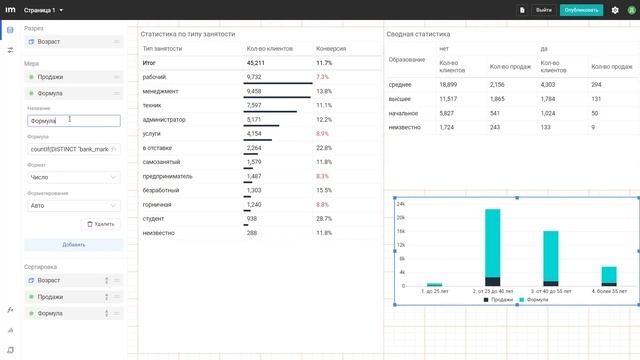Viewport: 640px width, 360px height.
Task: Collapse the Формула measure row
Action: tap(73, 93)
